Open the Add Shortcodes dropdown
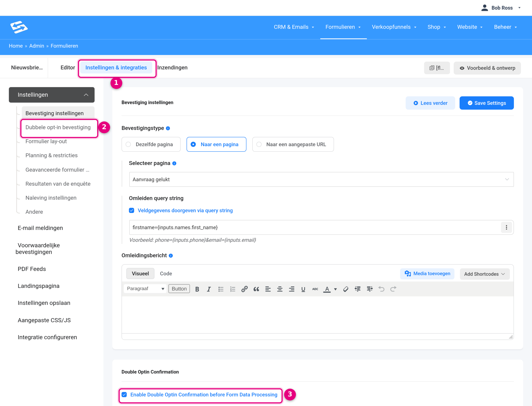This screenshot has height=406, width=532. [x=485, y=274]
